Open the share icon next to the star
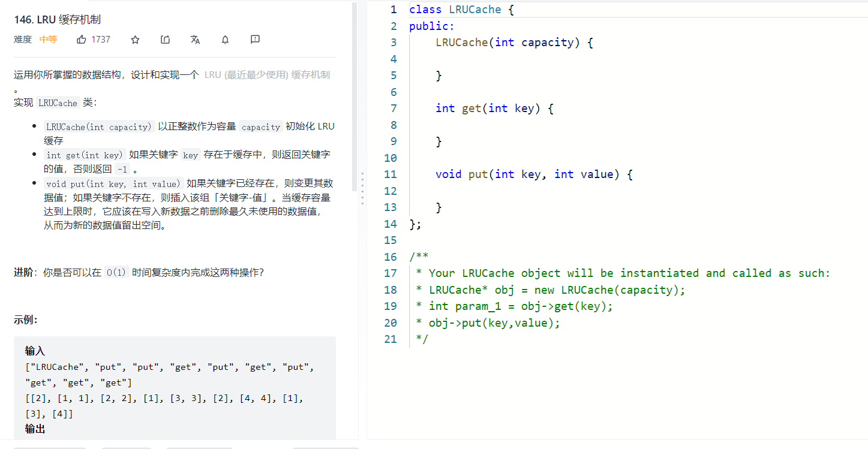 166,40
